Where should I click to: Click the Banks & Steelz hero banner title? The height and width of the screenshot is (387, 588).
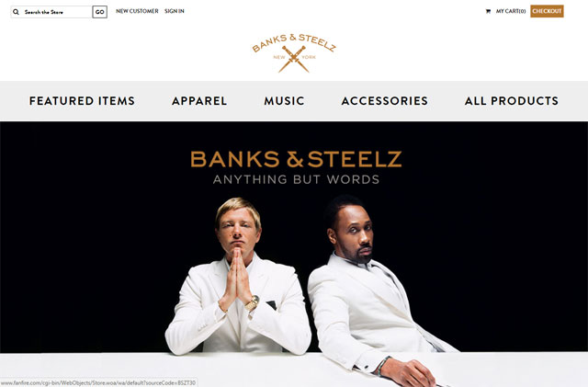[x=296, y=159]
